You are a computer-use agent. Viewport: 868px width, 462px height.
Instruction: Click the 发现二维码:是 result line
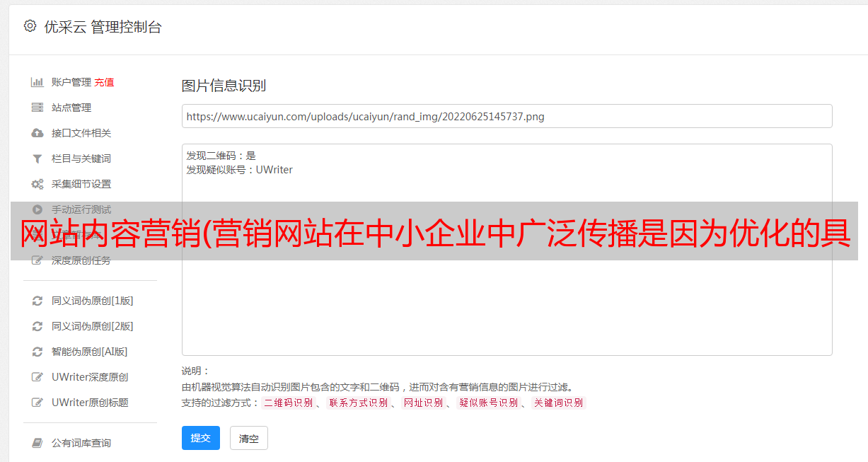pos(221,156)
